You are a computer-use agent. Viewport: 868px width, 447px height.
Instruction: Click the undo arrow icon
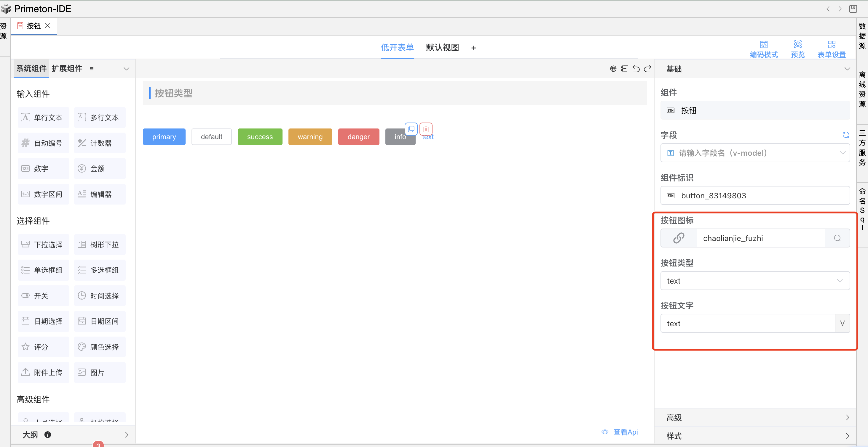coord(636,69)
